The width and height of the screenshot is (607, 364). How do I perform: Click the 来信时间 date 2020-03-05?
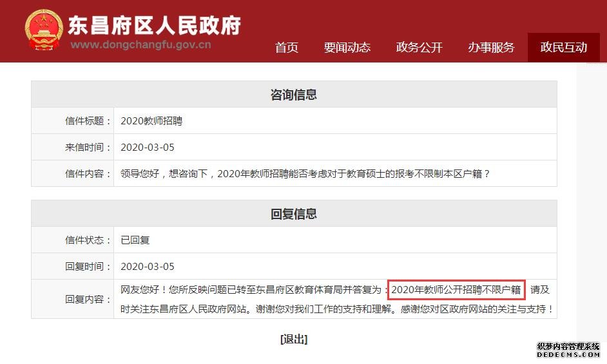pos(148,147)
